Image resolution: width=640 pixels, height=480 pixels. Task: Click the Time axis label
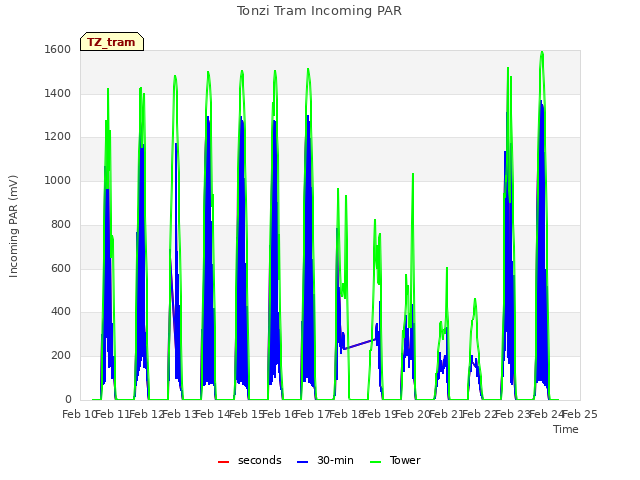(566, 429)
